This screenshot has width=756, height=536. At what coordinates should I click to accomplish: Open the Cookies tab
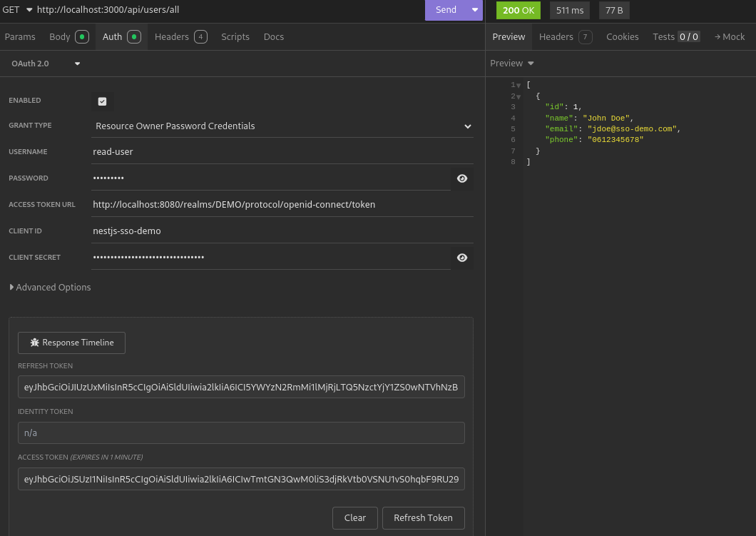pyautogui.click(x=623, y=36)
